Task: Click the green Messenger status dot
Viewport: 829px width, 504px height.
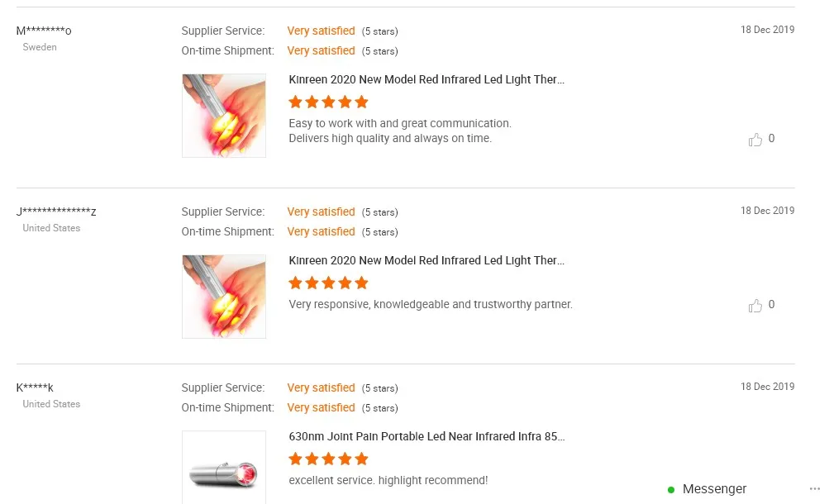Action: pos(671,490)
